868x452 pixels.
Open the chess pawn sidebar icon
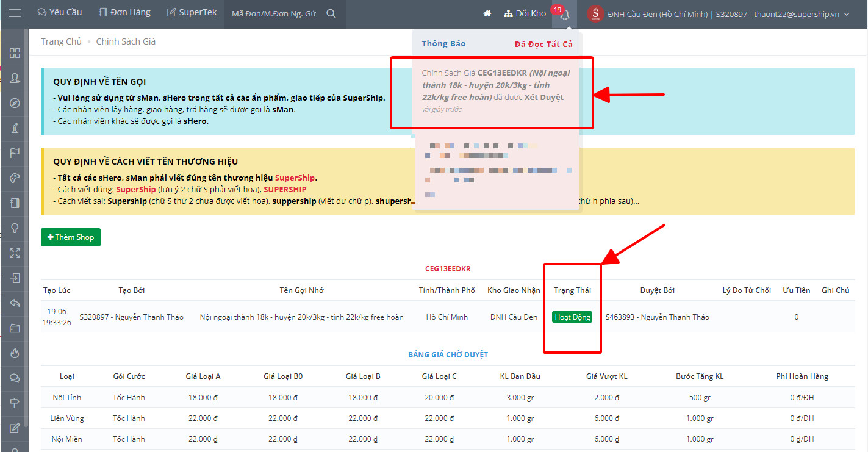pos(15,127)
